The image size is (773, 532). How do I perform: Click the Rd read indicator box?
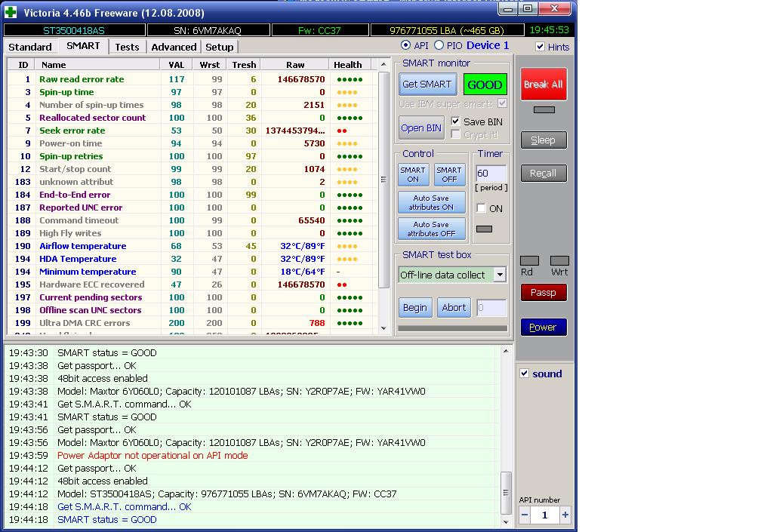(x=529, y=260)
